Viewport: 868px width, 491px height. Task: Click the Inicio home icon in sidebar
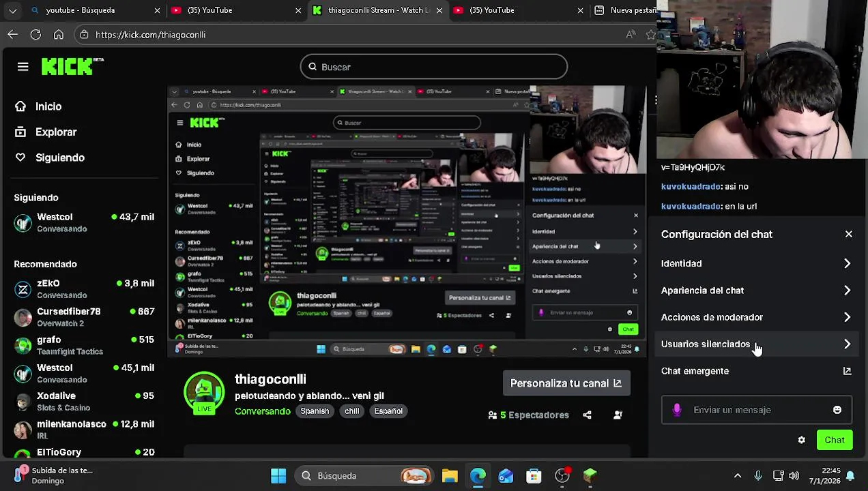(20, 106)
